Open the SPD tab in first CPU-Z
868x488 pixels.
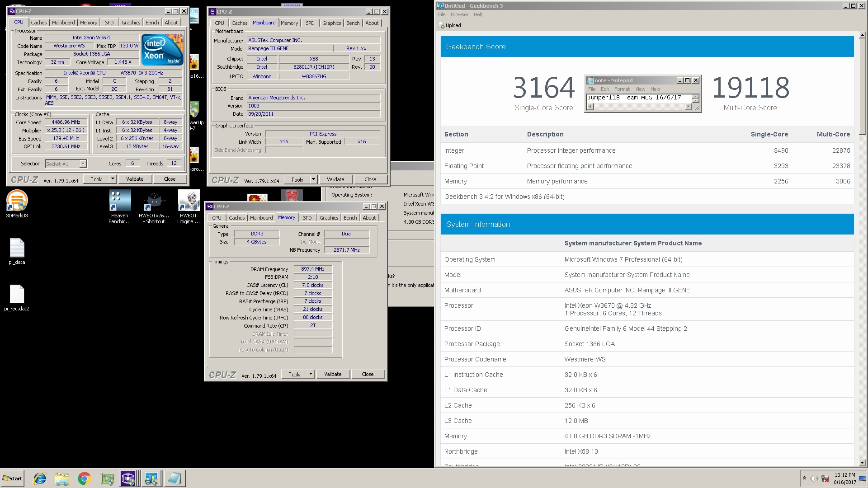(109, 23)
